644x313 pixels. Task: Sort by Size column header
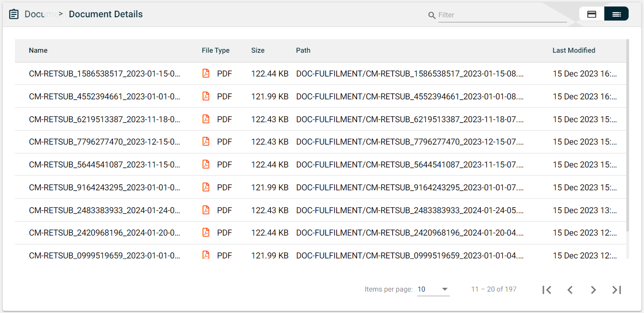(257, 50)
